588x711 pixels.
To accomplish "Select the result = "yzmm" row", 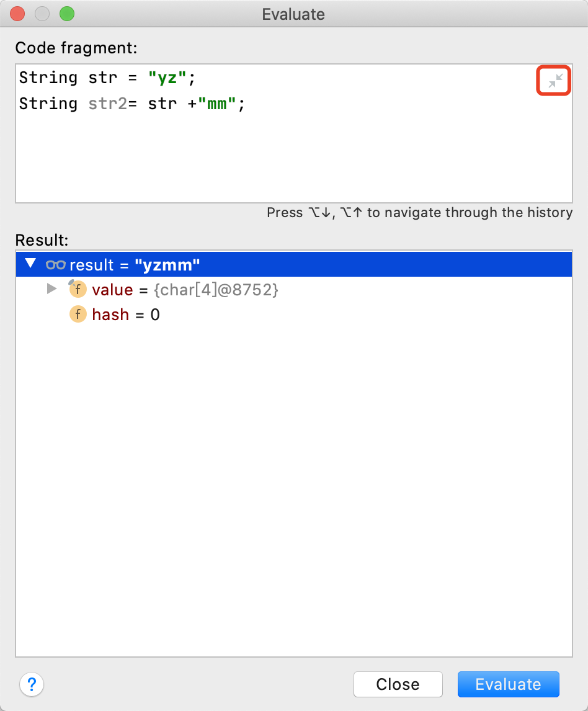I will click(310, 265).
